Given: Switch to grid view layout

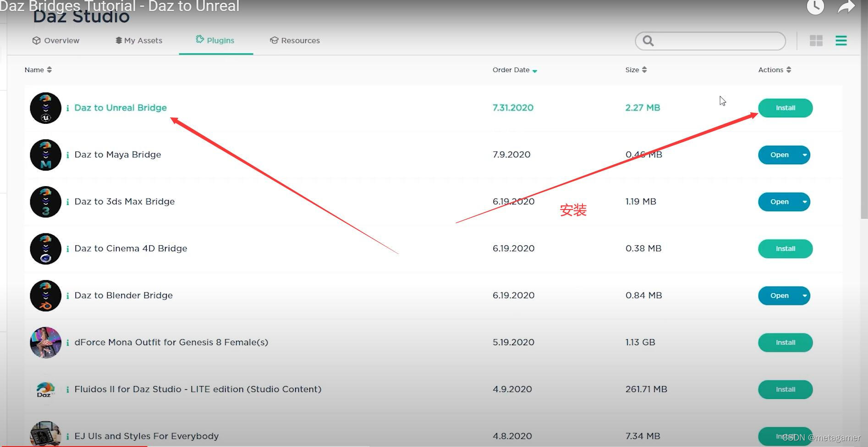Looking at the screenshot, I should click(x=816, y=41).
